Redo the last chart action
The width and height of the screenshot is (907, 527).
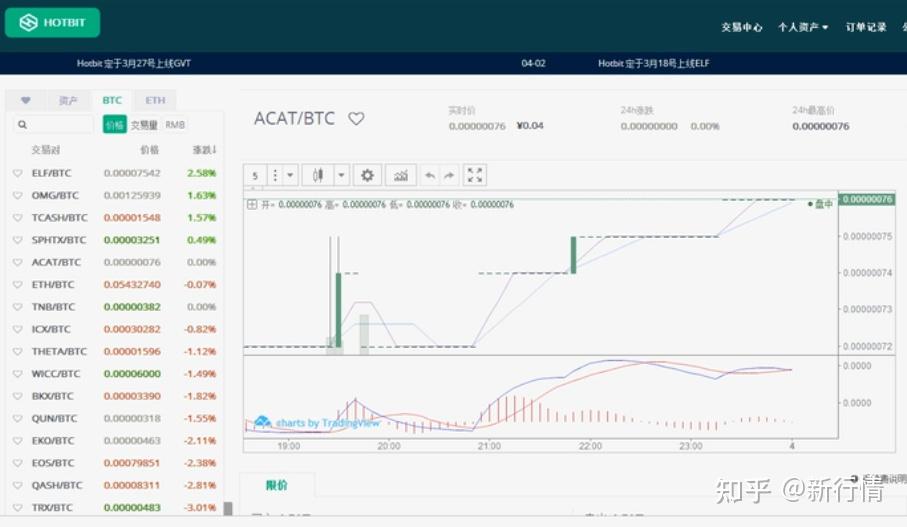point(449,175)
